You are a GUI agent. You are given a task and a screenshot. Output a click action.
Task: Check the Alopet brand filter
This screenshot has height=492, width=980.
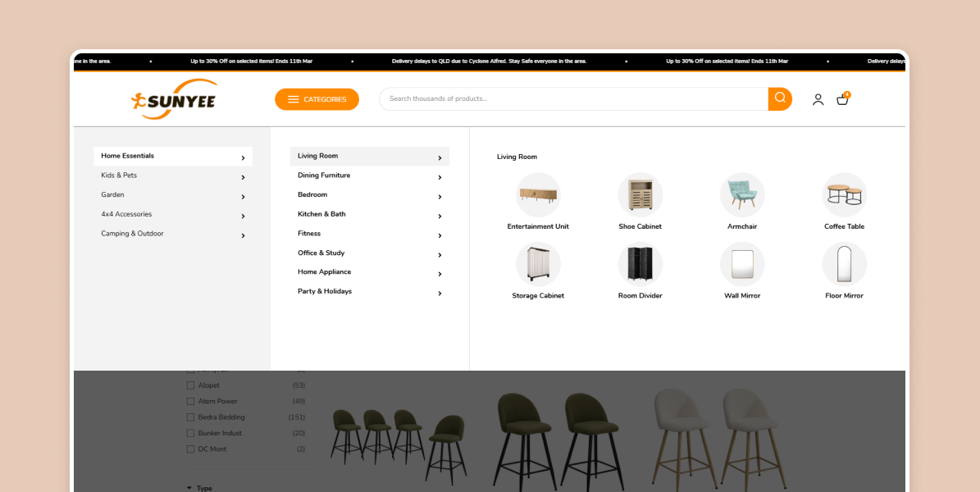tap(191, 385)
